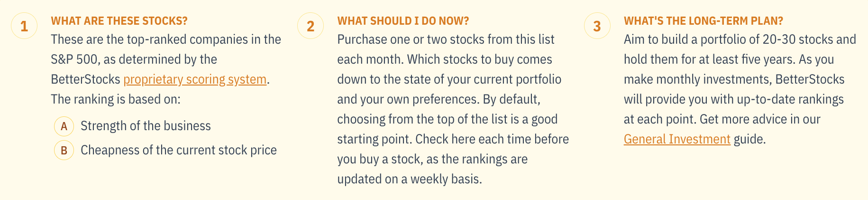Click the 'updated on a weekly basis' sentence
Viewport: 868px width, 200px height.
[x=410, y=179]
